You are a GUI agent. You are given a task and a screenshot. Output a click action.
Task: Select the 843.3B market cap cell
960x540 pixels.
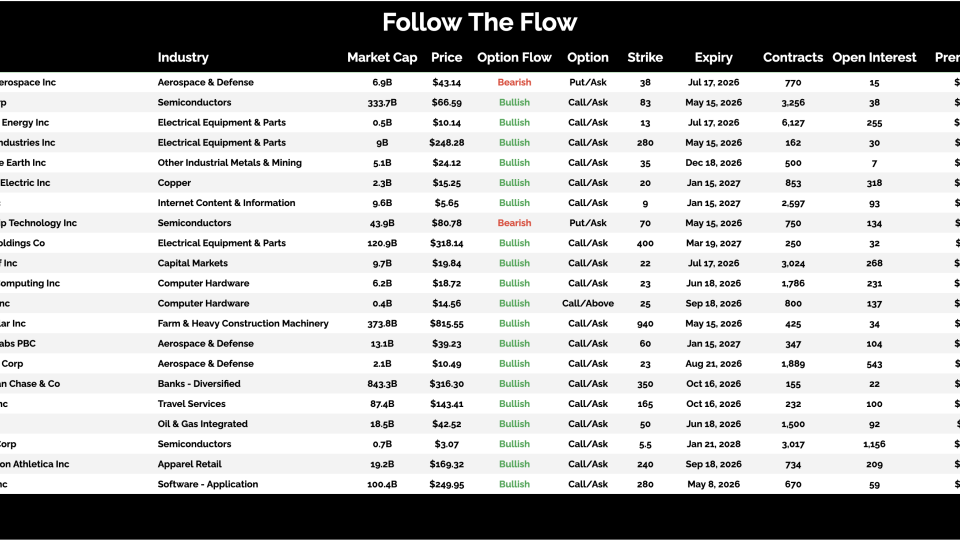(x=382, y=383)
